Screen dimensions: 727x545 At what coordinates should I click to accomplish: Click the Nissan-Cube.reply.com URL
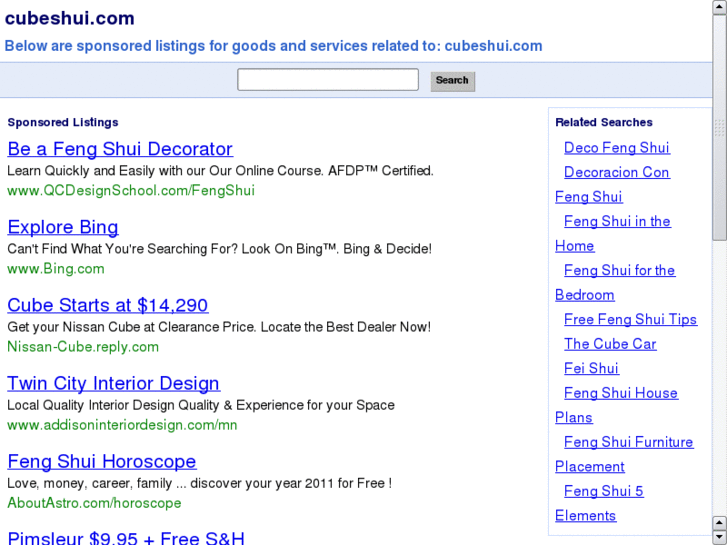pos(83,347)
